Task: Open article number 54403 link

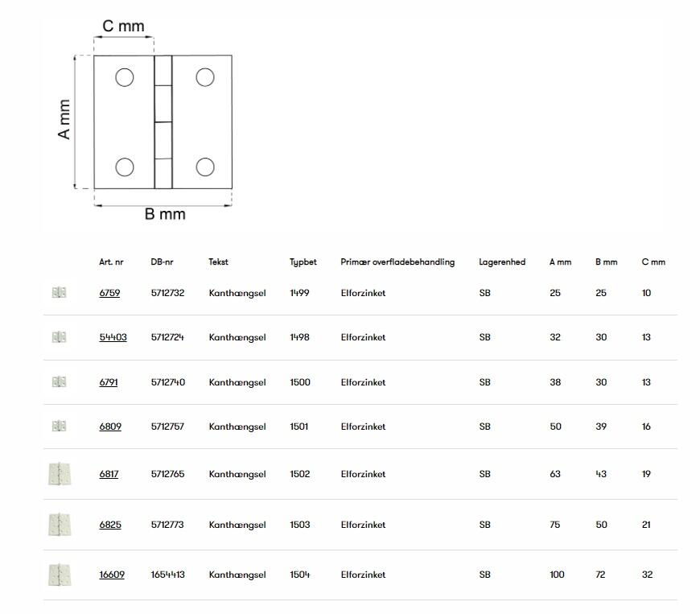Action: (x=113, y=337)
